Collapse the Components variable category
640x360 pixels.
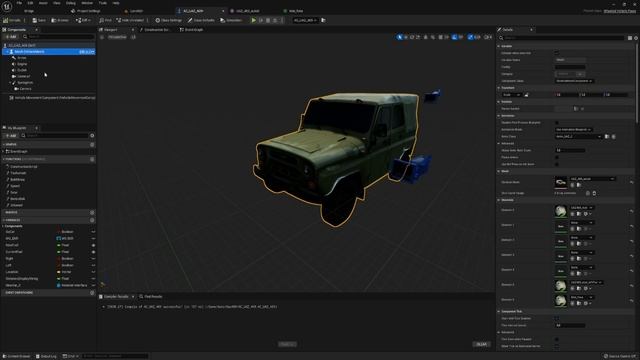tap(3, 226)
